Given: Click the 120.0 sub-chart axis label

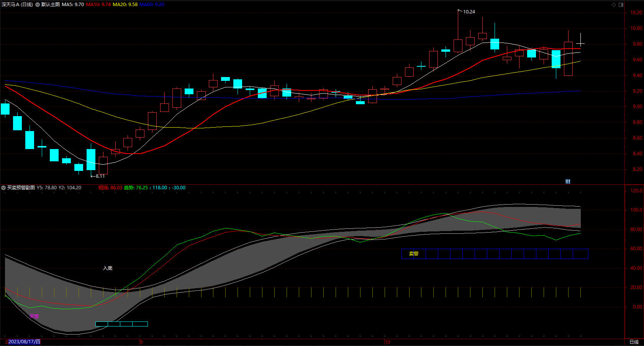Looking at the screenshot, I should pyautogui.click(x=636, y=191).
